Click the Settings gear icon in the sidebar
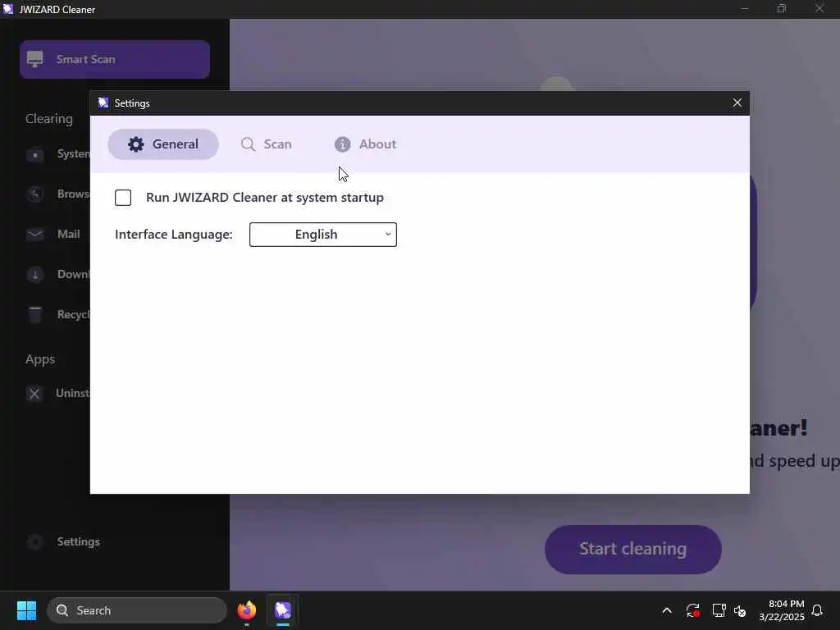840x630 pixels. (35, 542)
